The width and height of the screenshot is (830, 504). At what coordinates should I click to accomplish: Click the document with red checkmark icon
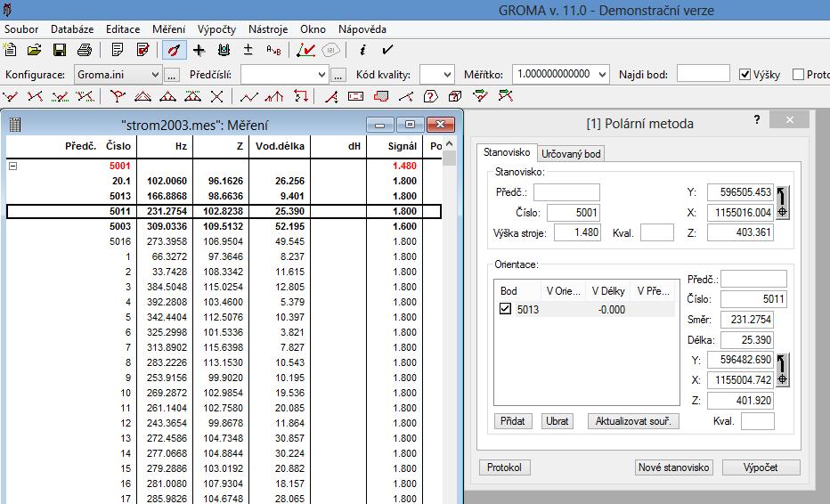142,50
